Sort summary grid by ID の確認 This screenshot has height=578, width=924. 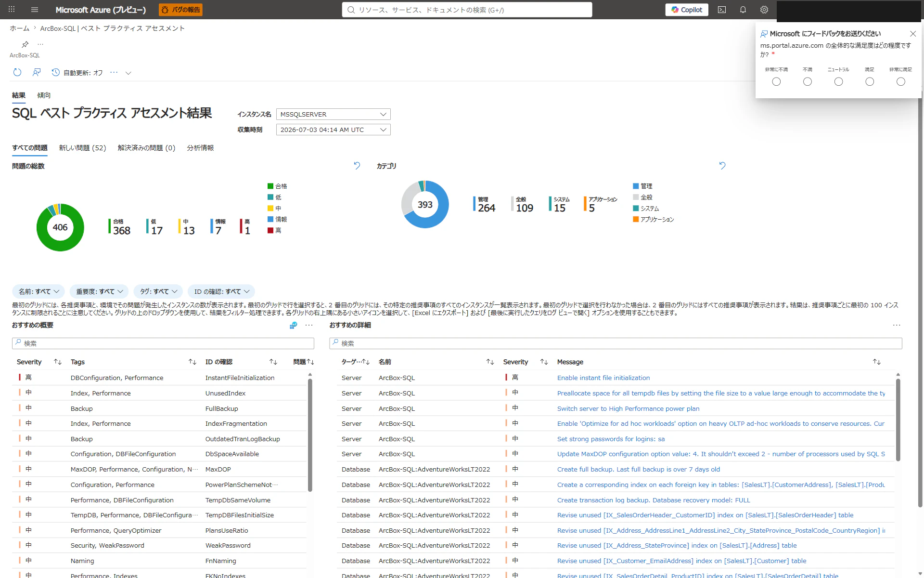click(x=273, y=362)
